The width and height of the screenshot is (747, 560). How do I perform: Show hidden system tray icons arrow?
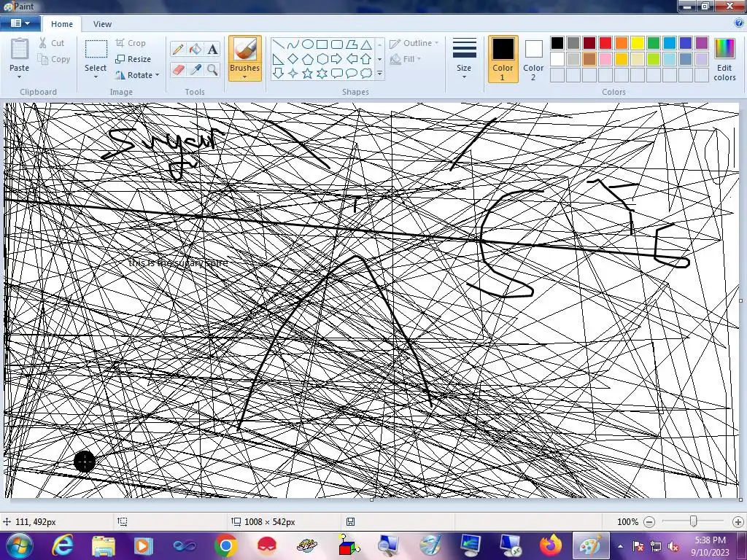(620, 546)
